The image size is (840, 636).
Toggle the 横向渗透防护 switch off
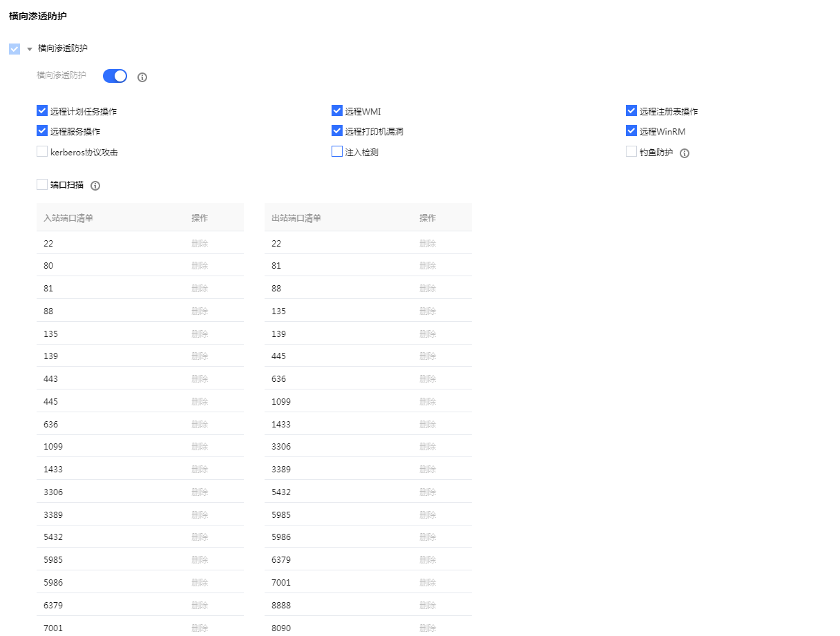(x=115, y=76)
